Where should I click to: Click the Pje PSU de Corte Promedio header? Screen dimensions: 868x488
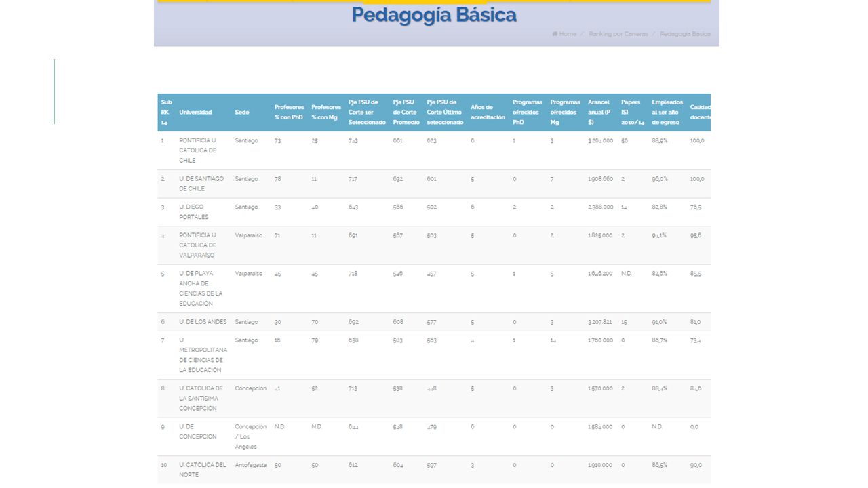406,112
